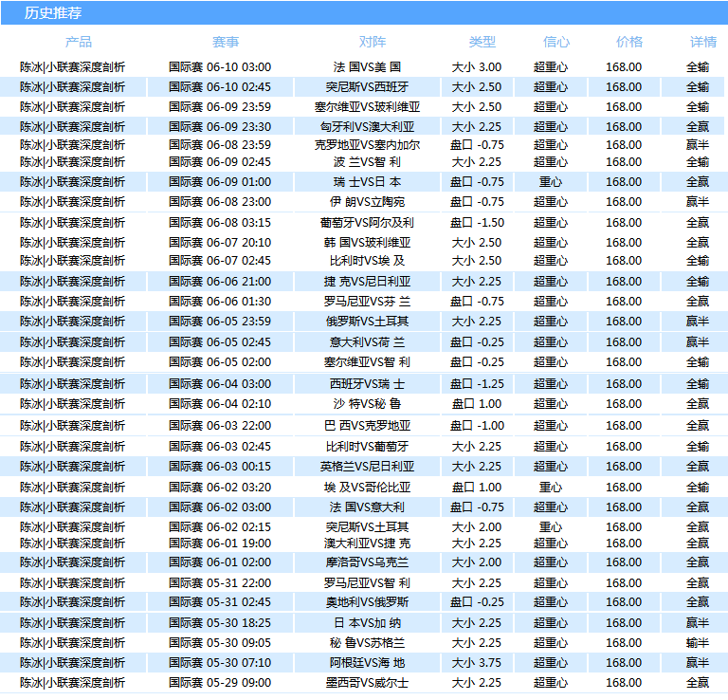Viewport: 728px width, 700px height.
Task: Click the type 盘口 -1.50
Action: (x=477, y=223)
